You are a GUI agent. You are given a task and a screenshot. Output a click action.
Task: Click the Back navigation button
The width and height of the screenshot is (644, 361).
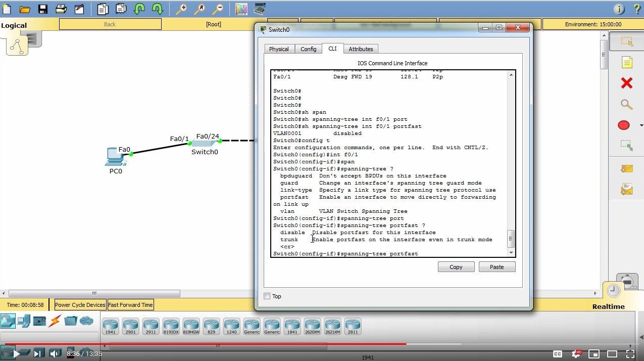click(110, 24)
